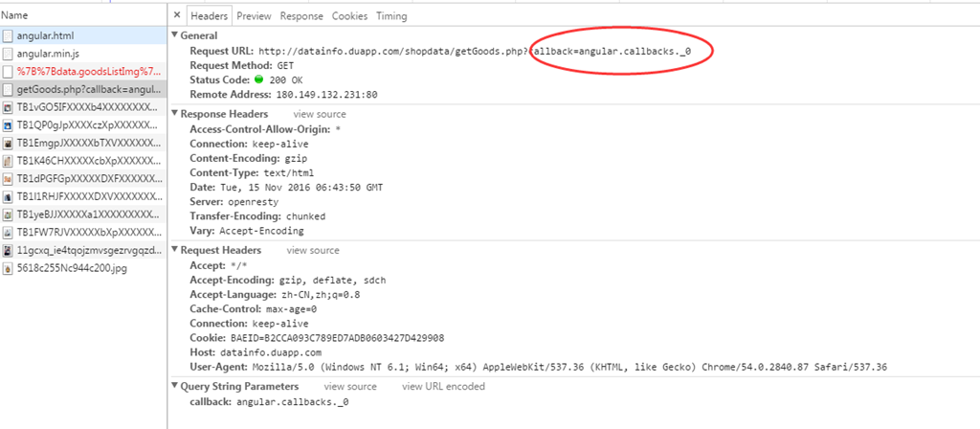Screen dimensions: 980x429
Task: Click the view URL encoded link
Action: 443,387
